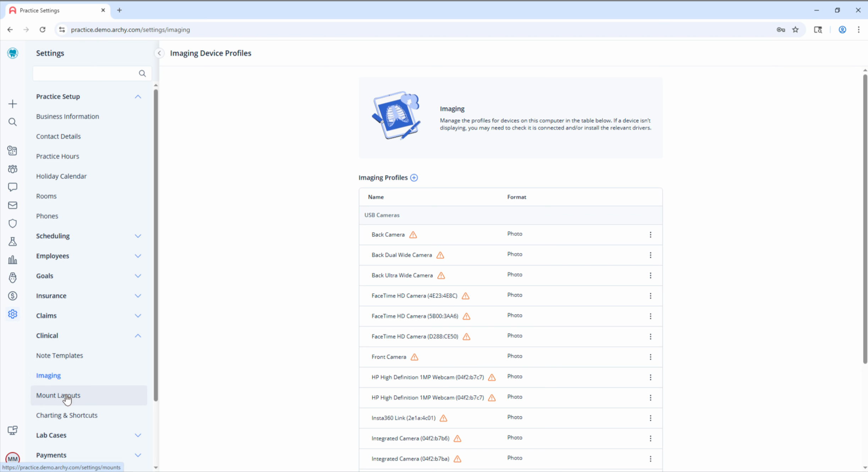Open options menu for Insta360 Link row
The height and width of the screenshot is (472, 868).
click(x=650, y=418)
